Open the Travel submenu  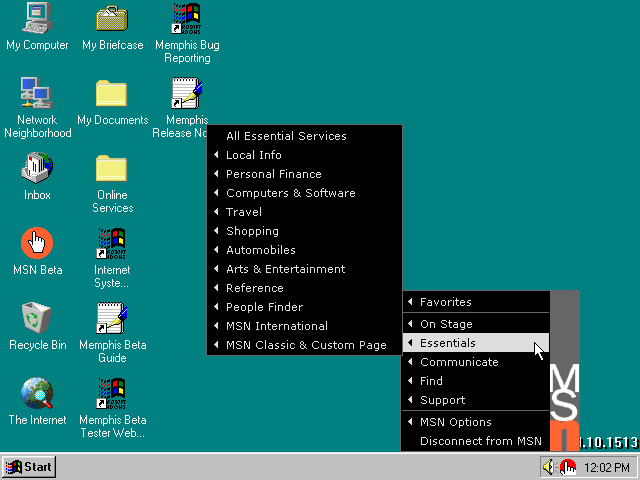click(x=304, y=212)
